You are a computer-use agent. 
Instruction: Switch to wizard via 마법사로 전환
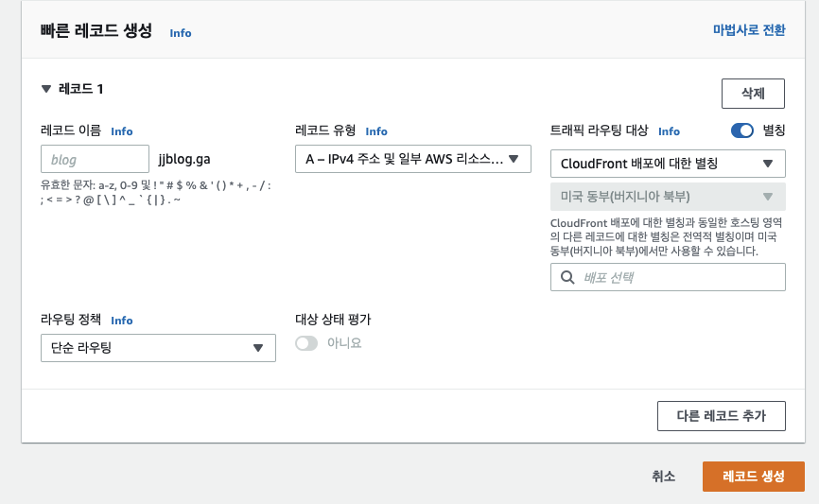pos(748,30)
